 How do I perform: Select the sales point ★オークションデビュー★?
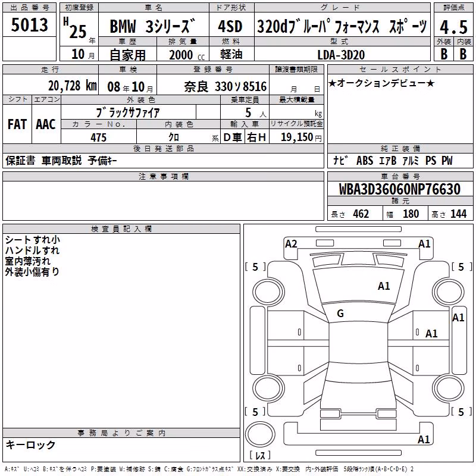click(x=381, y=83)
